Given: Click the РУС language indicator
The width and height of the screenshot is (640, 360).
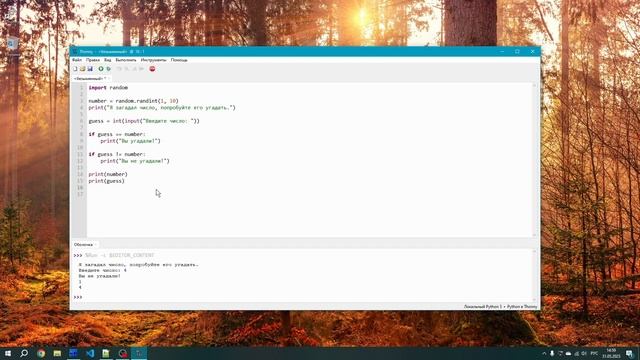Looking at the screenshot, I should [x=594, y=353].
